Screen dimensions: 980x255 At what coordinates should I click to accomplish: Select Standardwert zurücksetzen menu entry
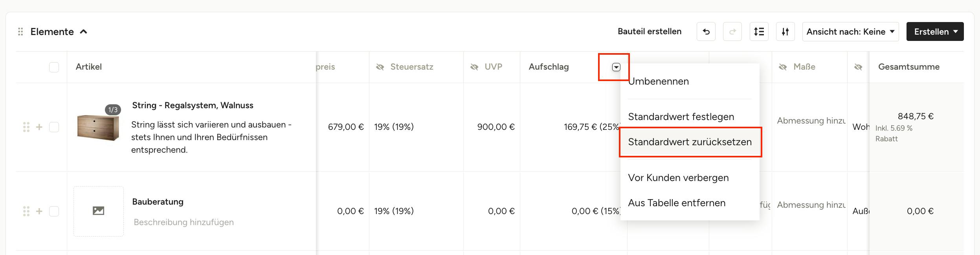[690, 142]
